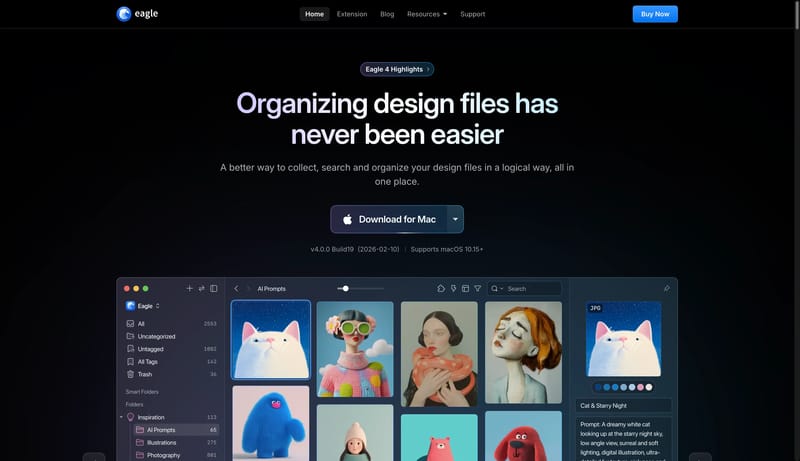800x461 pixels.
Task: Open the Blog nav item
Action: click(x=387, y=14)
